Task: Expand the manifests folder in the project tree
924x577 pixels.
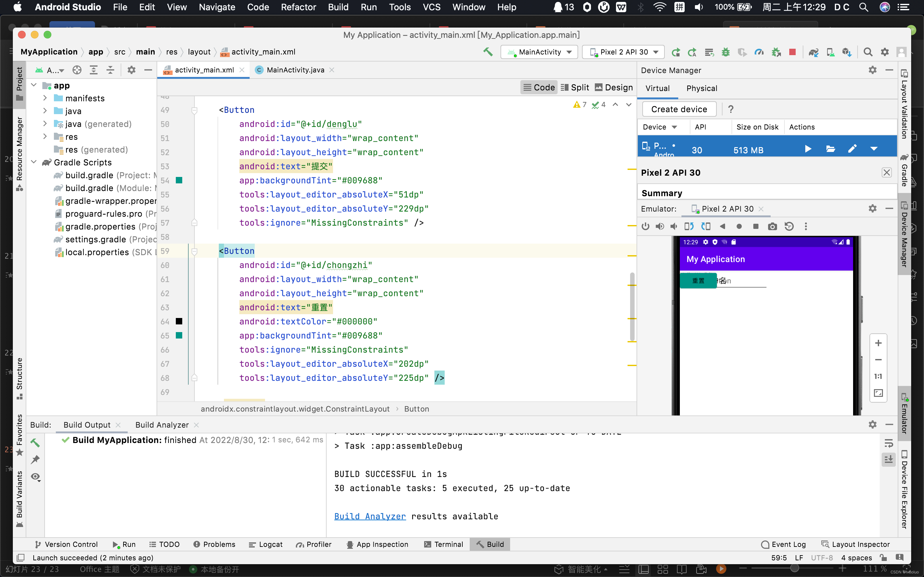Action: 45,98
